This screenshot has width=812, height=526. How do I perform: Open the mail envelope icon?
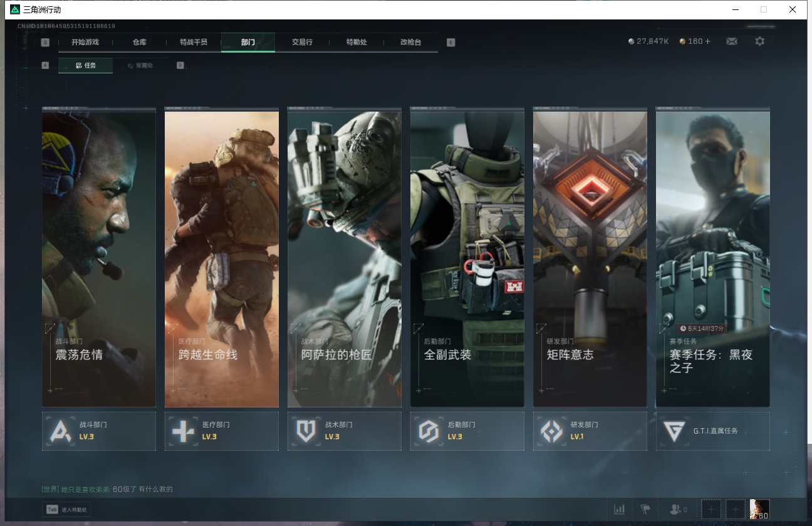click(x=731, y=41)
